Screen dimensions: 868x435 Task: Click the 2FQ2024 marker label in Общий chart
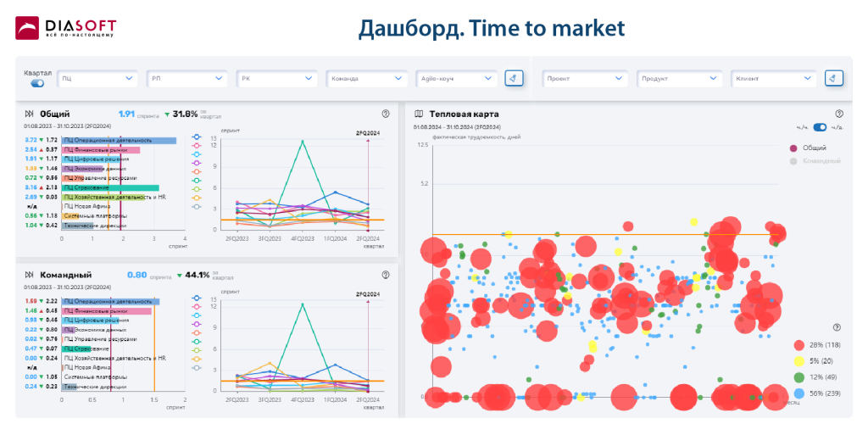click(x=368, y=133)
